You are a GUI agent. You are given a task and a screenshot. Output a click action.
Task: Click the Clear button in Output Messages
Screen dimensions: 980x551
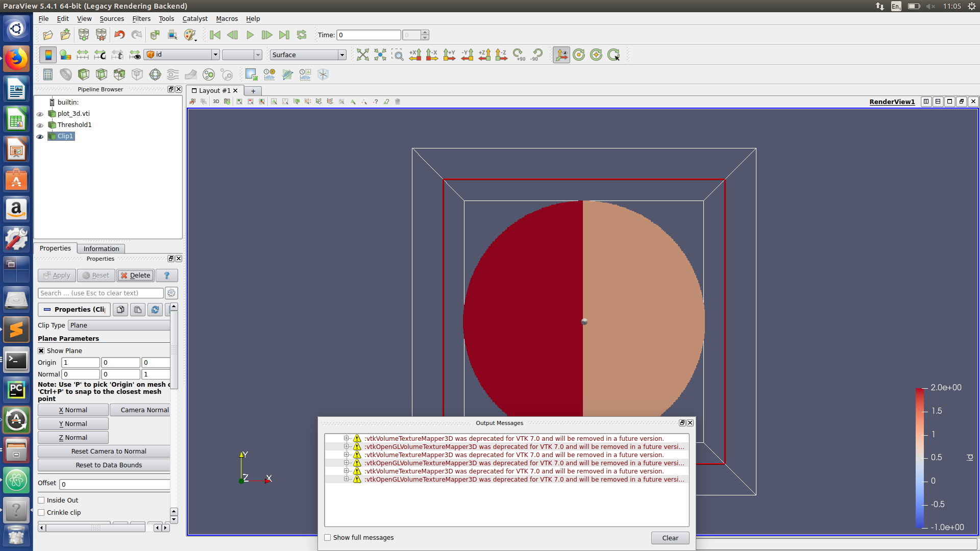coord(670,538)
